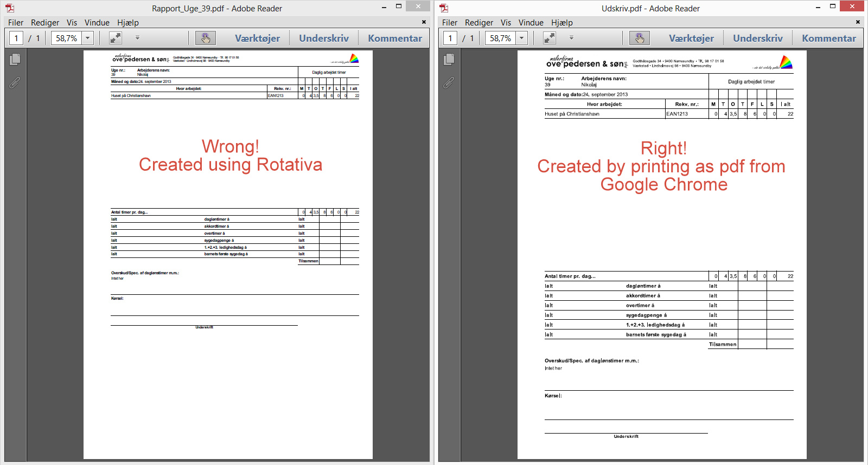Click 'Right!' heading in Chrome-printed document

click(663, 148)
